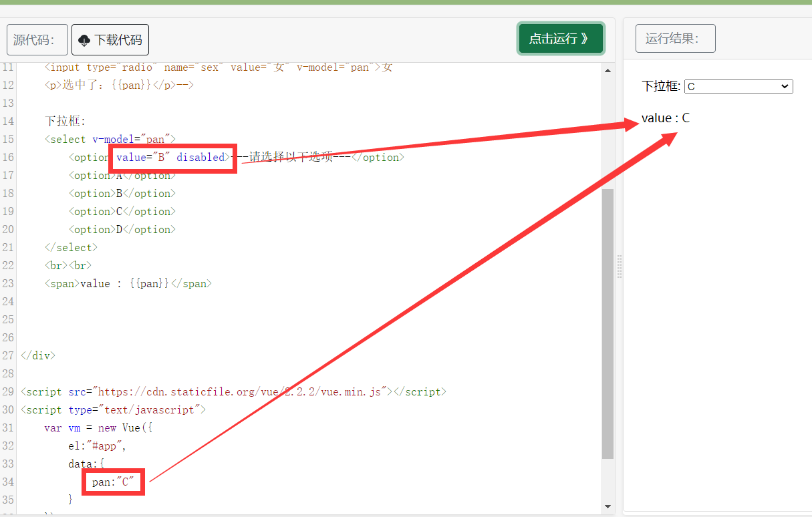The image size is (812, 517).
Task: Click the code editor scrollbar down arrow
Action: (x=607, y=507)
